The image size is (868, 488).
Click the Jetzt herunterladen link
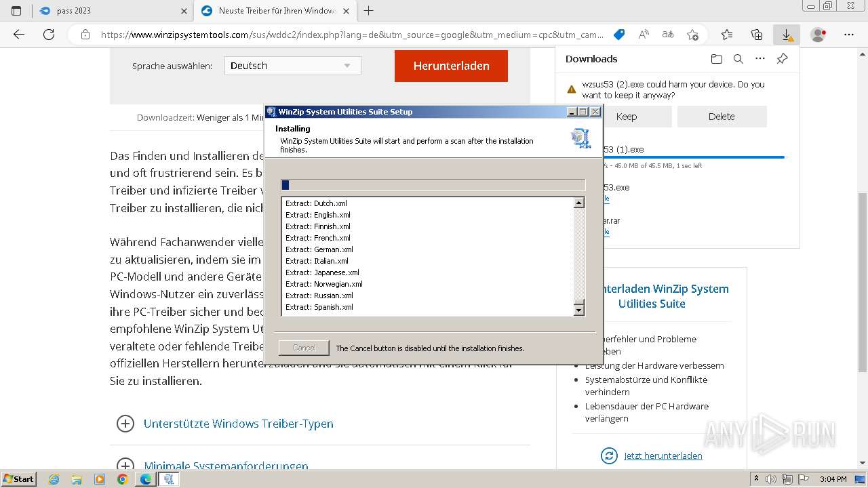(663, 455)
